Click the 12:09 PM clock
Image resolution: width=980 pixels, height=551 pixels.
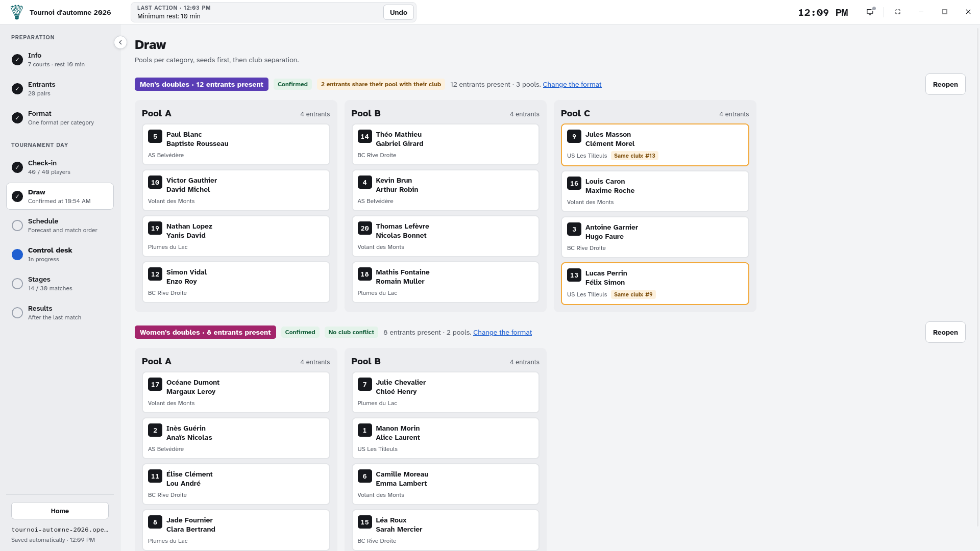[x=823, y=12]
